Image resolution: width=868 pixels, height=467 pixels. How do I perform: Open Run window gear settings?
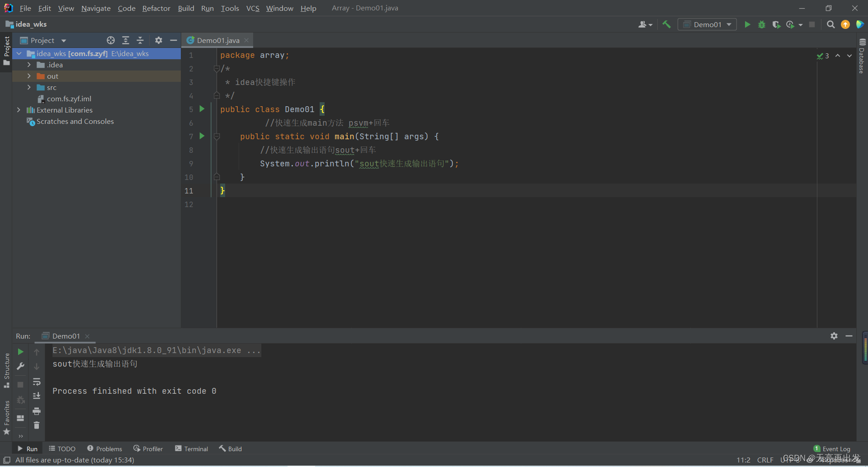834,336
